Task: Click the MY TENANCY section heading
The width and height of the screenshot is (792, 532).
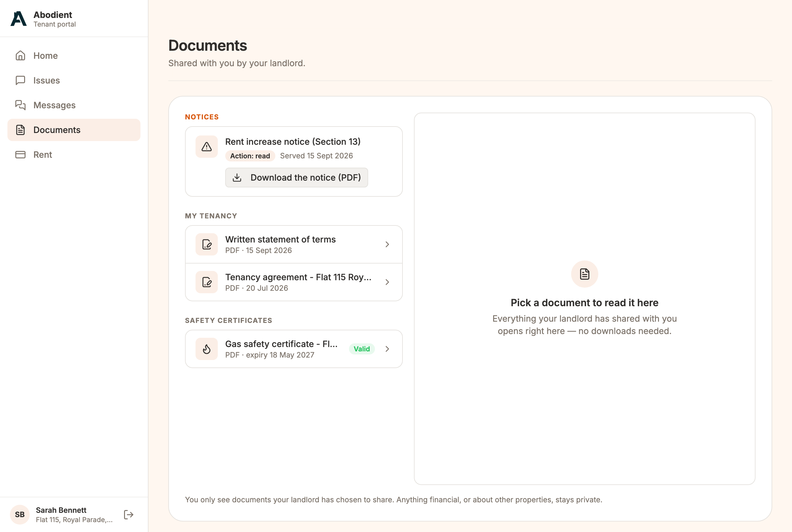Action: (x=211, y=216)
